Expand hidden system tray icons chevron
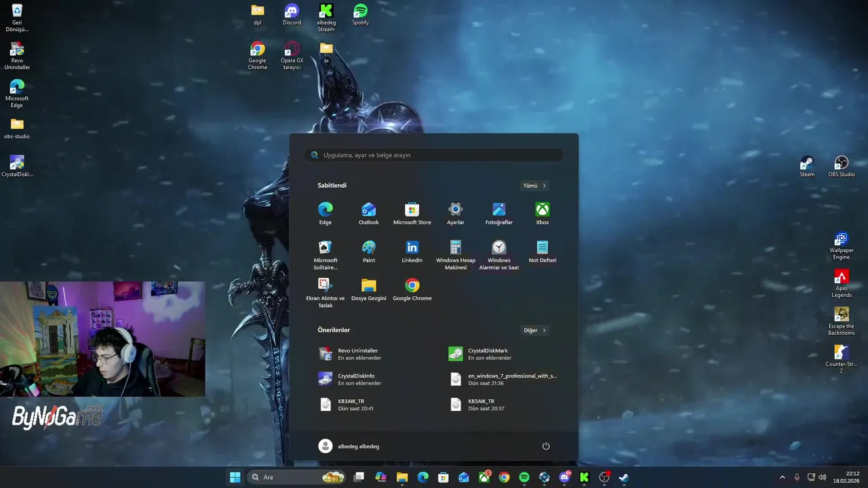 pos(782,477)
